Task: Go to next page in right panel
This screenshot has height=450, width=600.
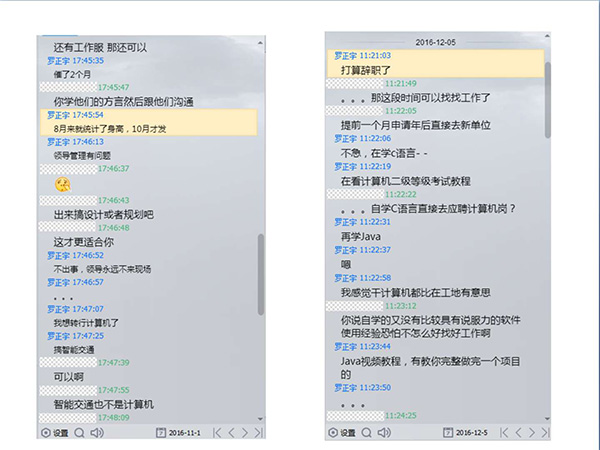Action: tap(532, 433)
